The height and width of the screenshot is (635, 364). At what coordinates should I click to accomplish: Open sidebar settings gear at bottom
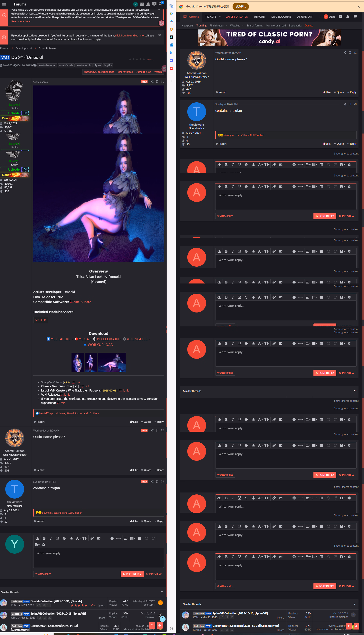pos(171,628)
